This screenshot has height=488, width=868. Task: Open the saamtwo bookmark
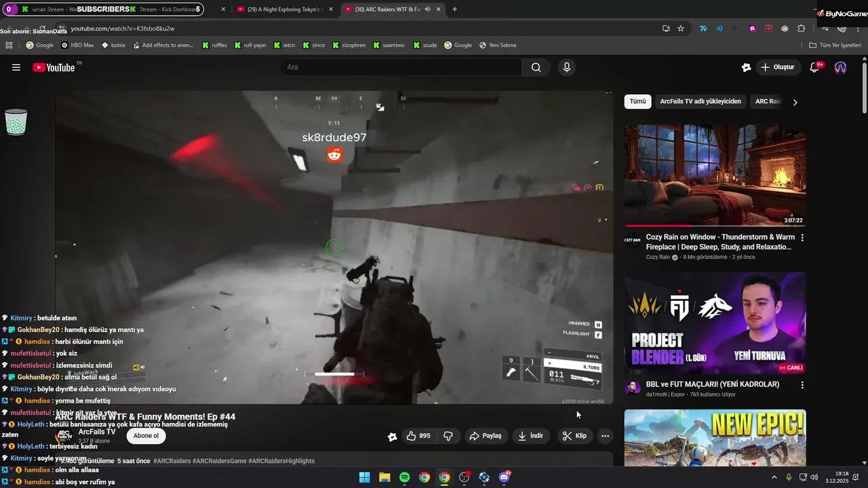click(x=388, y=45)
